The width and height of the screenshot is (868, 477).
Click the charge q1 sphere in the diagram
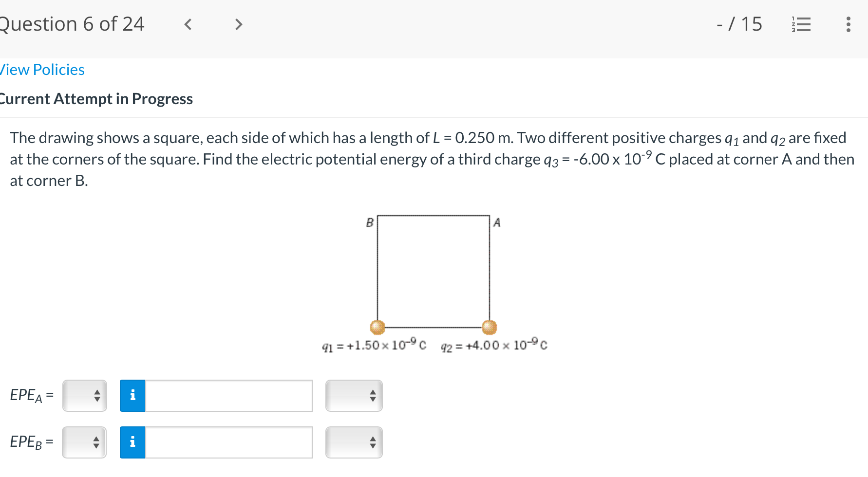[x=377, y=327]
